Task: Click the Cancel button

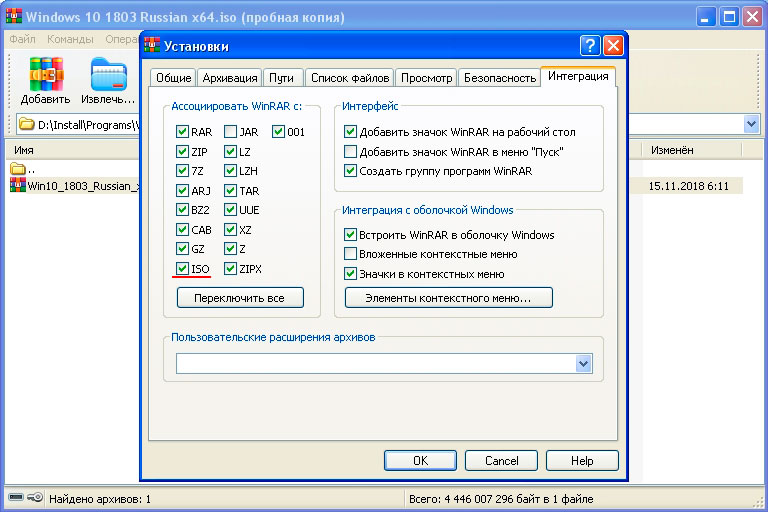Action: [x=501, y=461]
